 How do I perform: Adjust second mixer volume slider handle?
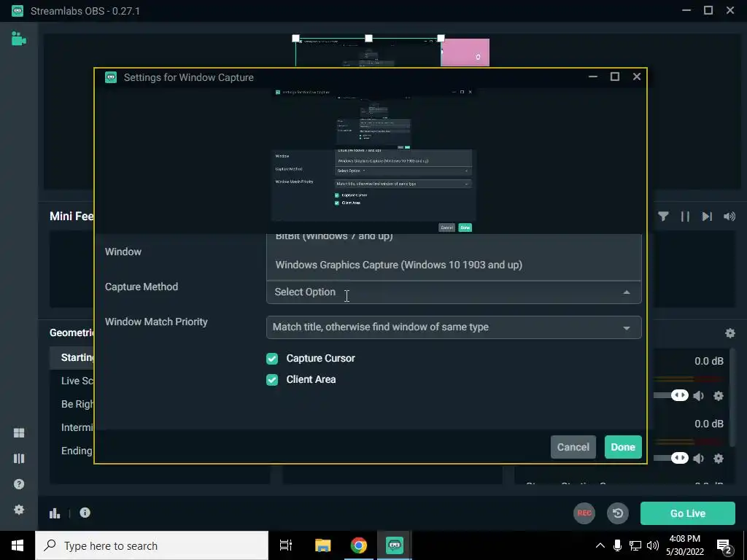tap(679, 458)
